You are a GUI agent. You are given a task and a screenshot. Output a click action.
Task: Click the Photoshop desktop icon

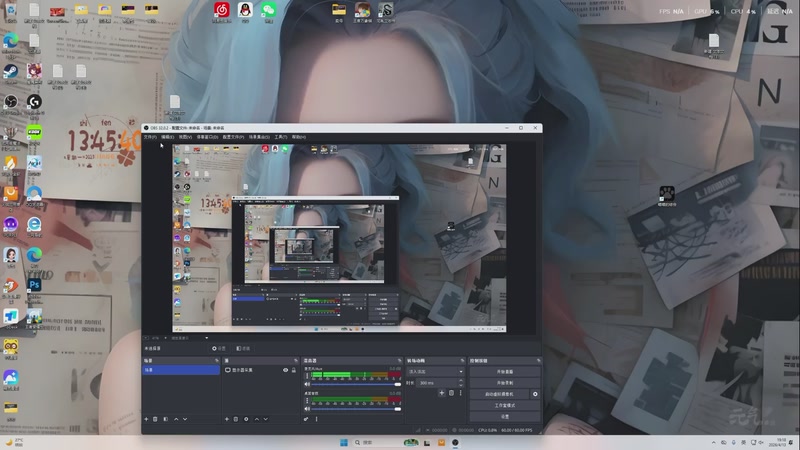[x=34, y=288]
